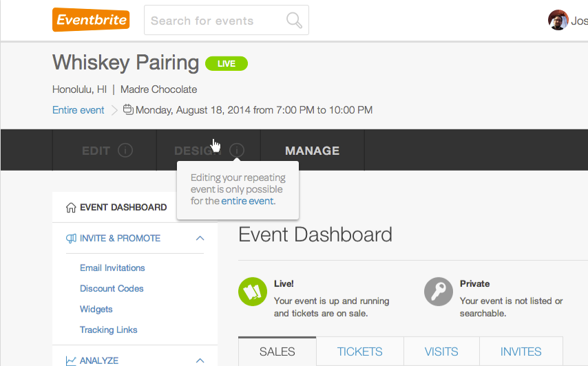The image size is (588, 366).
Task: Select the DESIGN tab
Action: point(208,150)
